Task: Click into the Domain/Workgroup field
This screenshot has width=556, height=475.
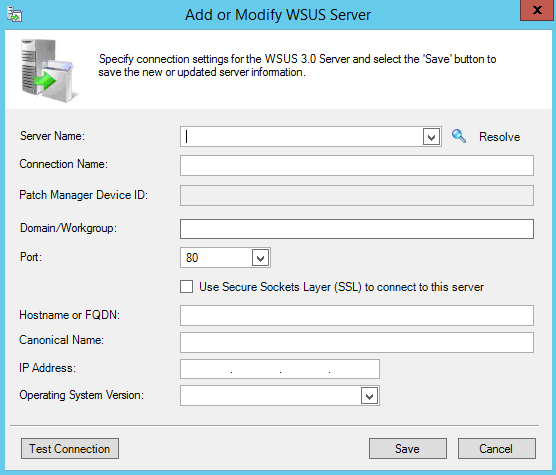Action: [357, 229]
